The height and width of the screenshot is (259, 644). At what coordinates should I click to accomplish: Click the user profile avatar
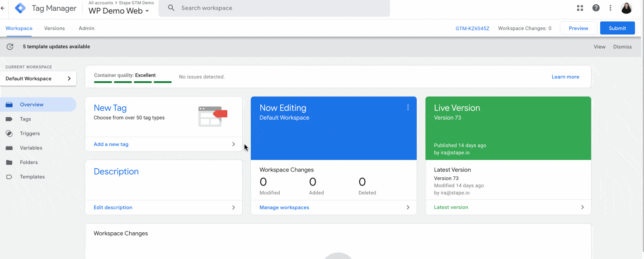(x=626, y=8)
